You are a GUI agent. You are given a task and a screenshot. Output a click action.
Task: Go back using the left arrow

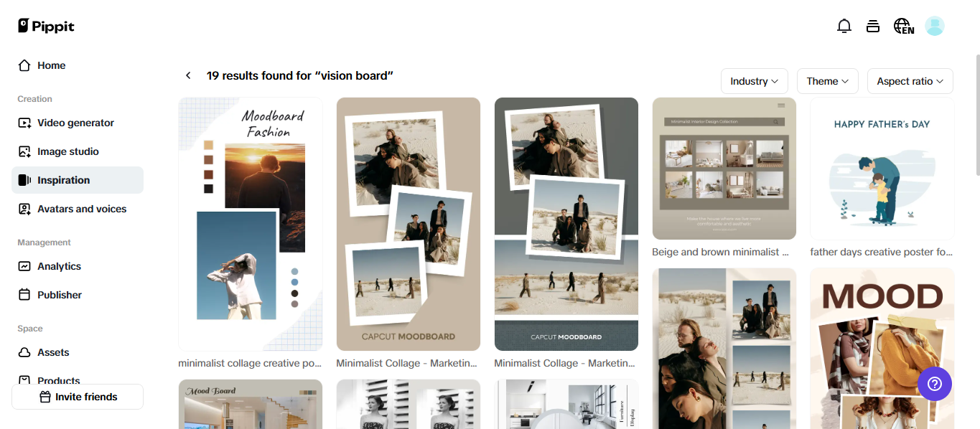[x=188, y=75]
